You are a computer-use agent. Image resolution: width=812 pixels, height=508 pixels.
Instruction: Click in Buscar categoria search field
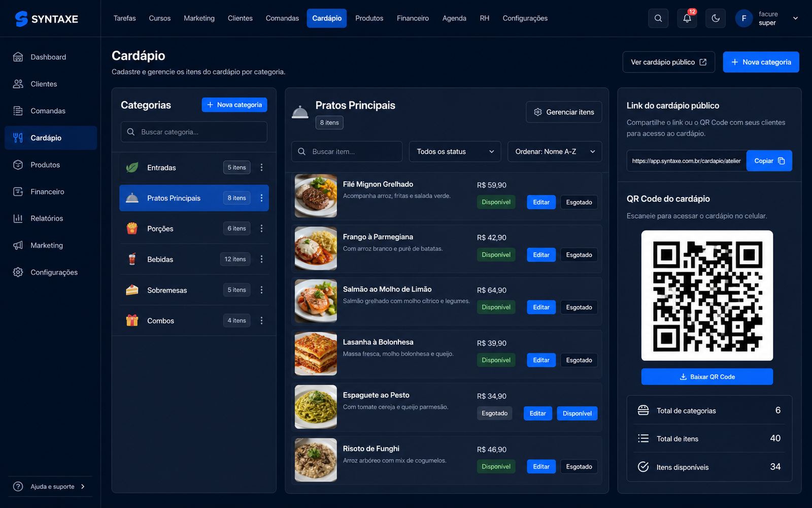point(194,132)
